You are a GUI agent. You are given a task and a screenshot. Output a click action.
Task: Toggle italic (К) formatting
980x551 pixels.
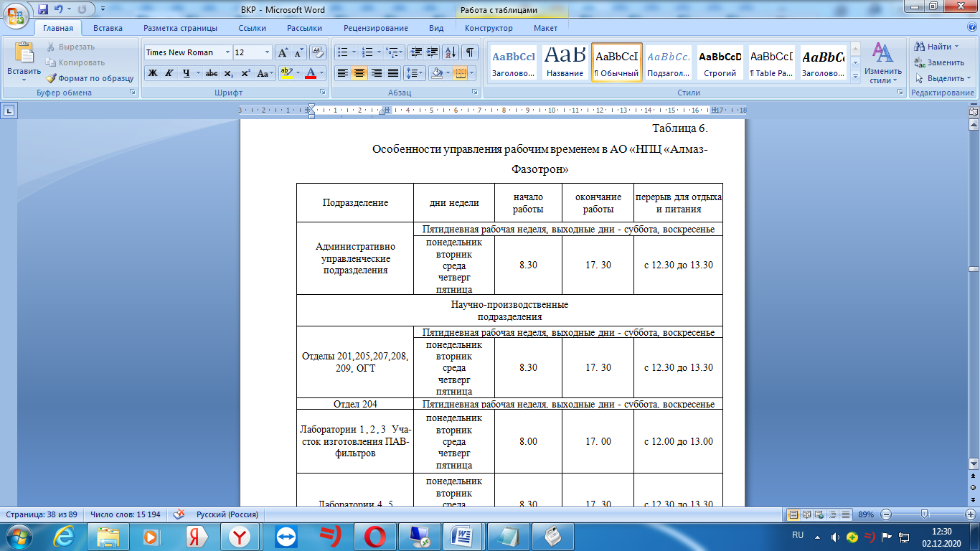(x=169, y=73)
